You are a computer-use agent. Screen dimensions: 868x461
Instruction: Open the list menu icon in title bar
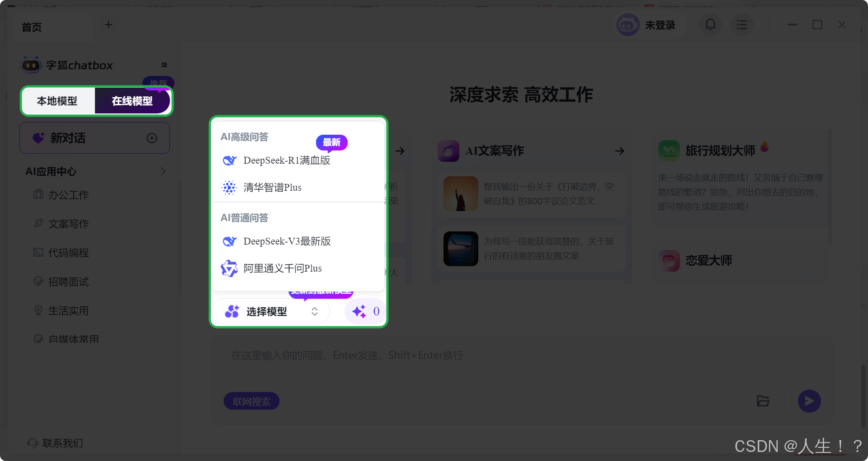coord(742,24)
